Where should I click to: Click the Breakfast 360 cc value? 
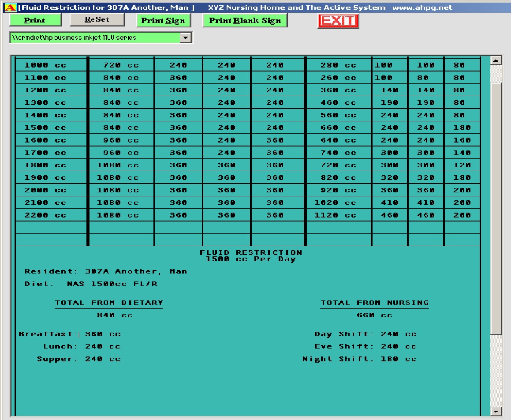103,334
